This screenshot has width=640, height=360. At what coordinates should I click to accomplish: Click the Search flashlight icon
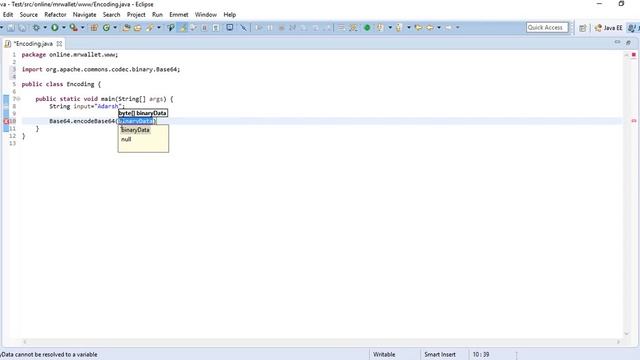tap(150, 28)
